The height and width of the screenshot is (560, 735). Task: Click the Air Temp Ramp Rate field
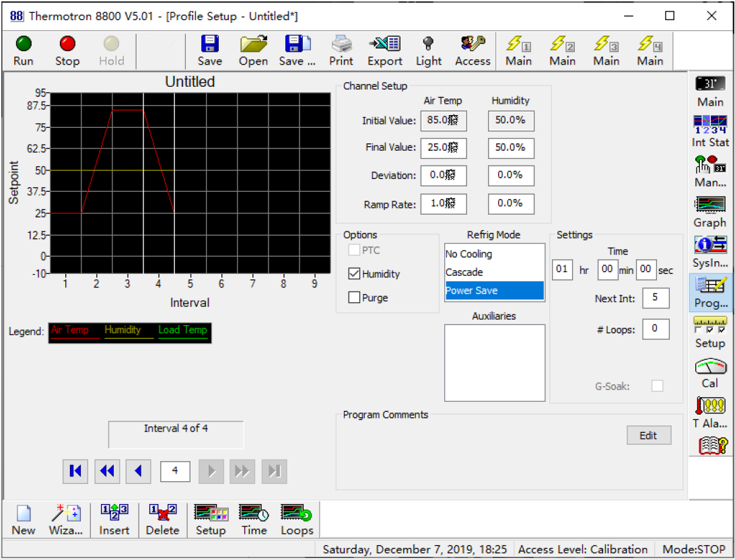coord(444,204)
